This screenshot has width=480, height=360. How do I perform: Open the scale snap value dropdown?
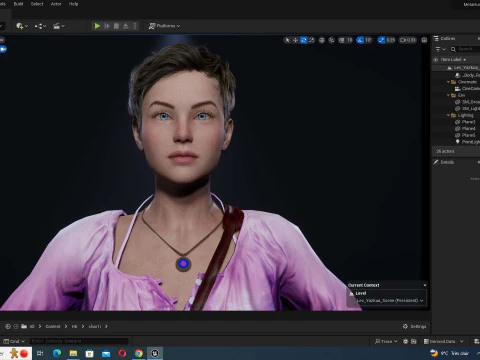point(391,40)
